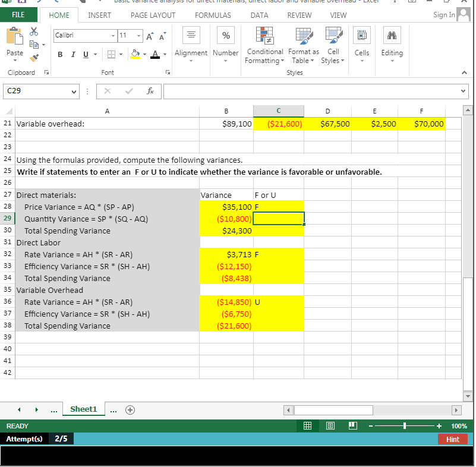Screen dimensions: 476x467
Task: Switch to the INSERT tab
Action: click(100, 15)
